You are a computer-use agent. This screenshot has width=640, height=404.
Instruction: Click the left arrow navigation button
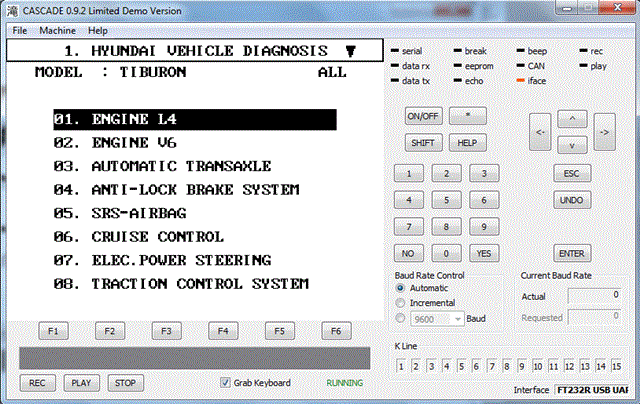[540, 132]
